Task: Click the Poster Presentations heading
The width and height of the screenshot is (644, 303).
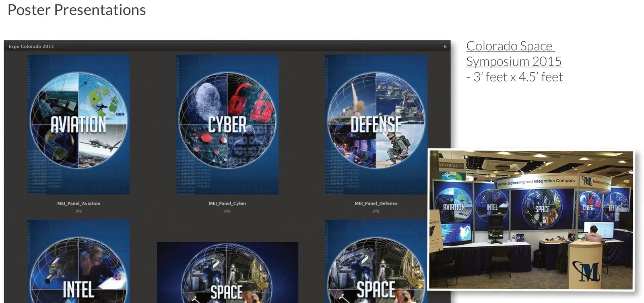Action: (76, 10)
